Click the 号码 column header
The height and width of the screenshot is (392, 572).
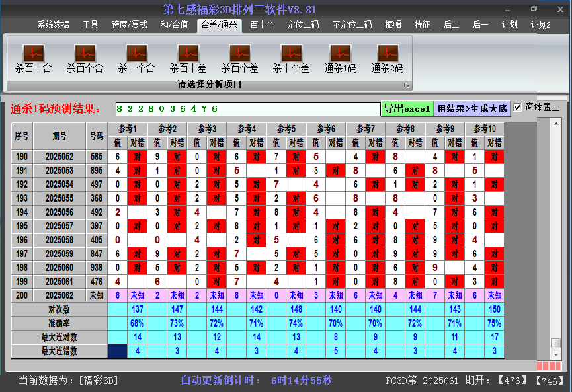[97, 136]
